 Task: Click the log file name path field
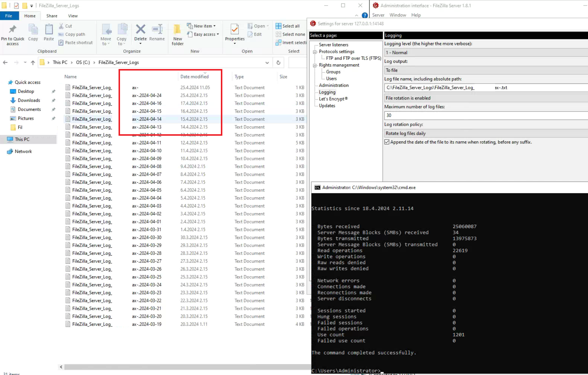tap(486, 88)
